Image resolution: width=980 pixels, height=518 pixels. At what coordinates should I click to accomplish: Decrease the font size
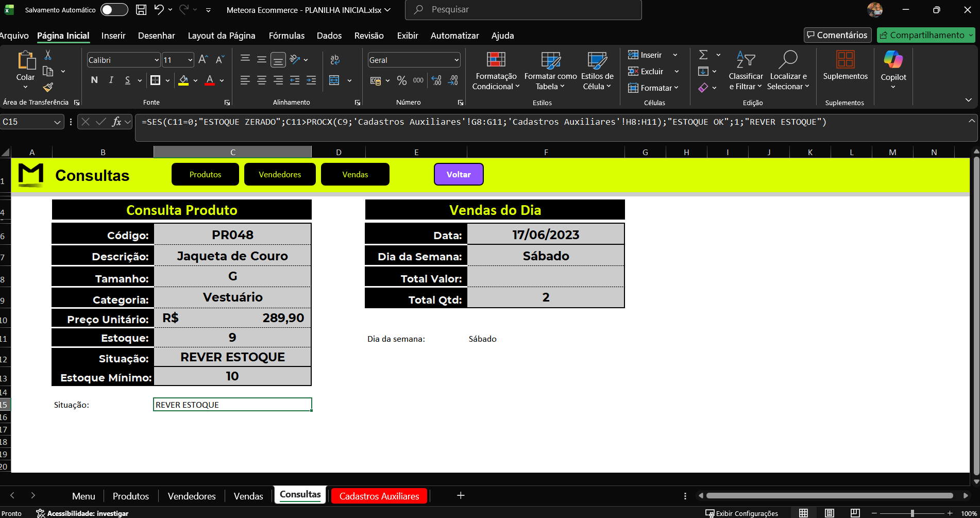coord(219,60)
